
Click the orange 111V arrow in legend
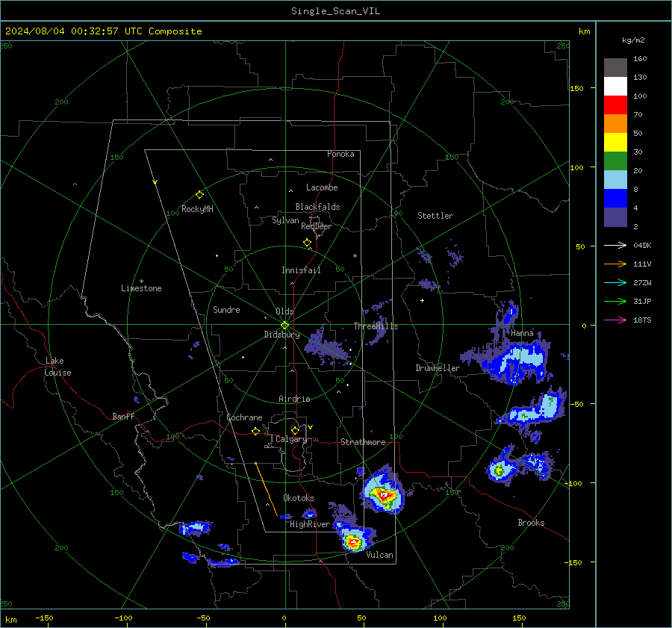click(x=615, y=264)
